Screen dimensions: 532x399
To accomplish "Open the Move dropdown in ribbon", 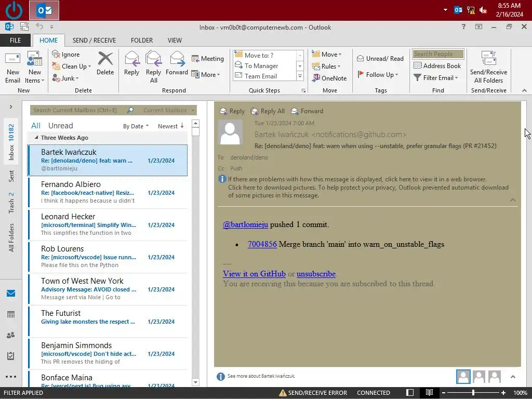I will (x=327, y=54).
